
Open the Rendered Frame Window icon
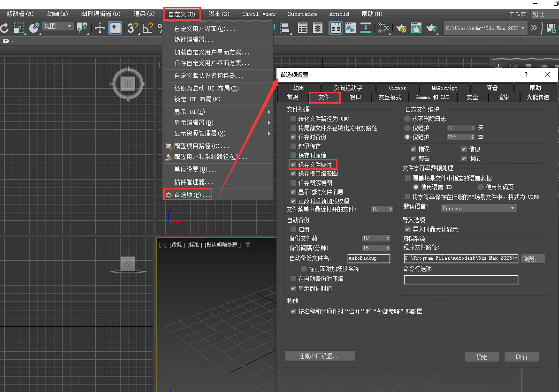416,28
